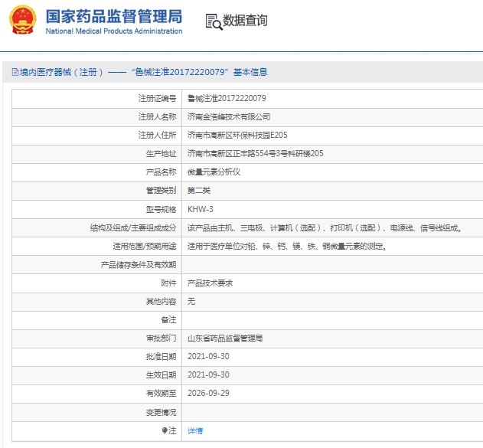Click the 产品名称 label

(161, 172)
